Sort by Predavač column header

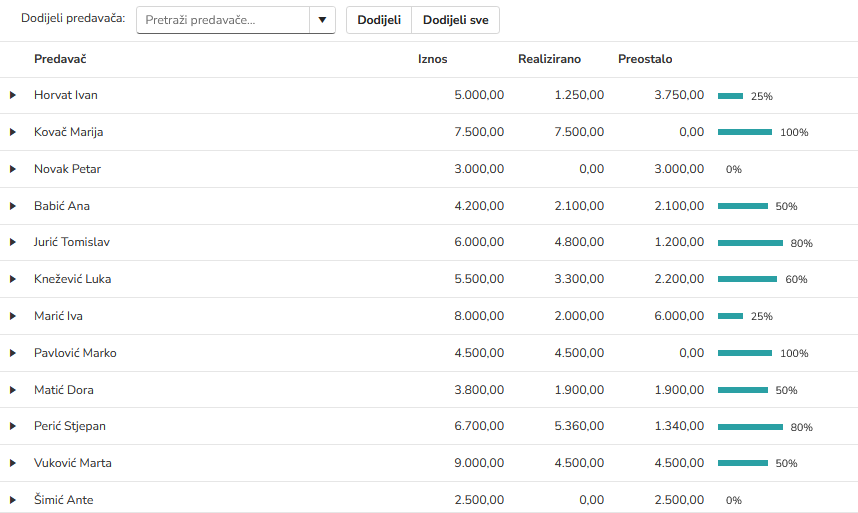coord(60,59)
